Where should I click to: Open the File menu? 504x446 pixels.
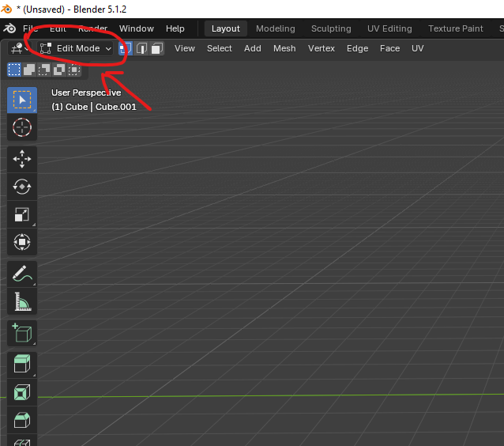(x=30, y=28)
